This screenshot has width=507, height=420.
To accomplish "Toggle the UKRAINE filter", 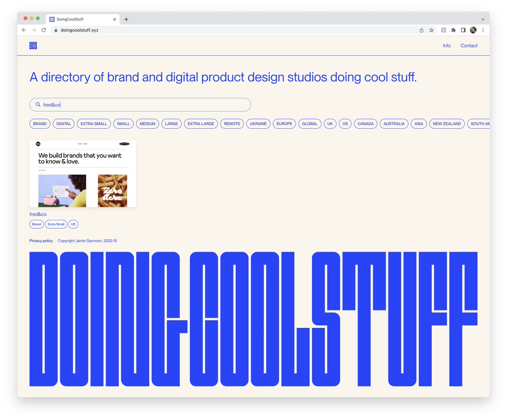I will (x=258, y=123).
